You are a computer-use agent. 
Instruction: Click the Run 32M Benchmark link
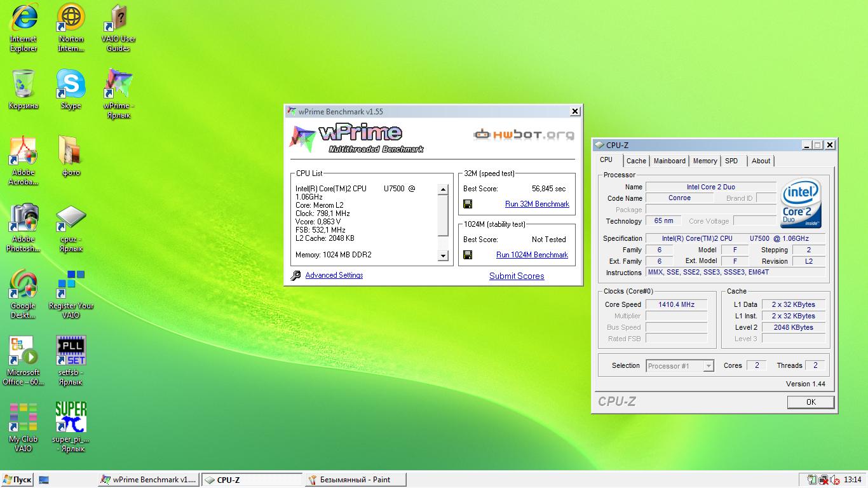pyautogui.click(x=537, y=204)
